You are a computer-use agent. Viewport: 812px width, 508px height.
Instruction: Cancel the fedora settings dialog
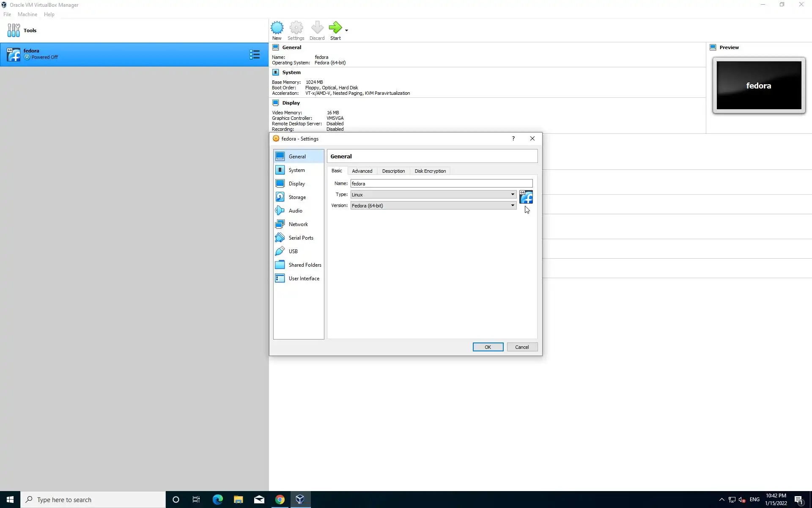tap(521, 347)
